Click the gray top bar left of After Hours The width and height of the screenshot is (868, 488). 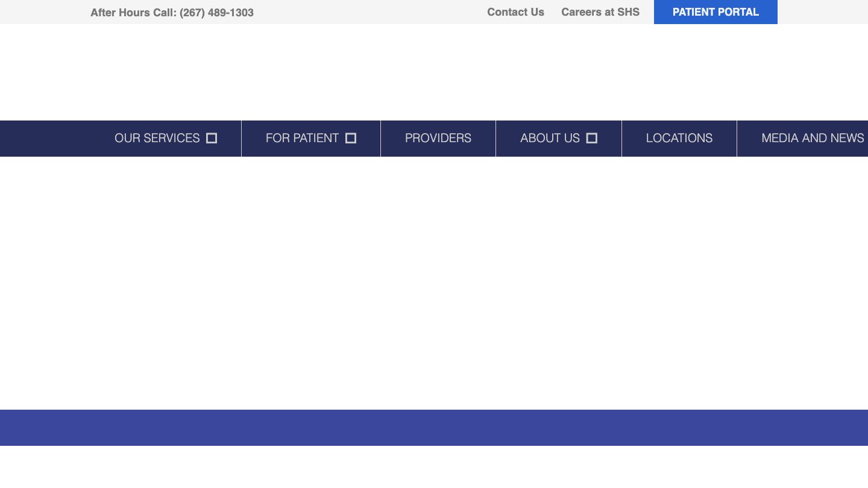pyautogui.click(x=42, y=12)
